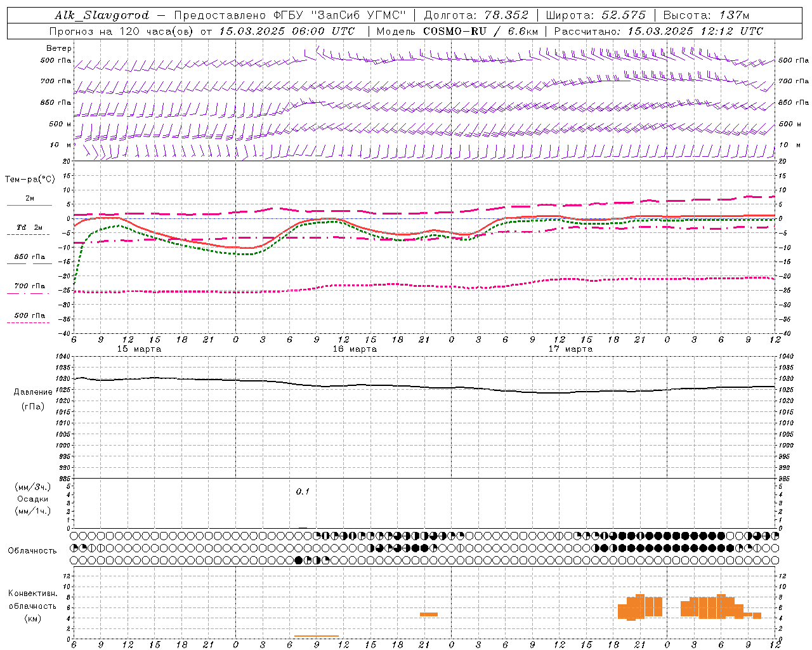Click the Осадки precipitation label

pos(33,499)
